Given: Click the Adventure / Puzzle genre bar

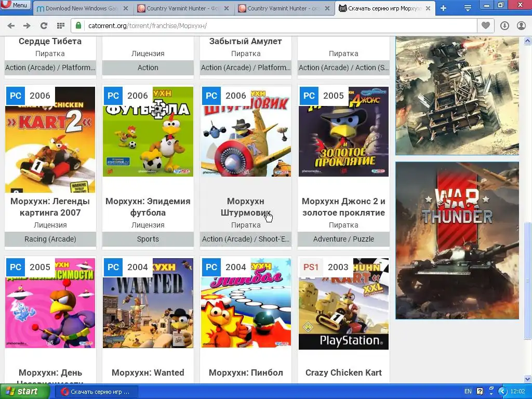Looking at the screenshot, I should tap(343, 239).
